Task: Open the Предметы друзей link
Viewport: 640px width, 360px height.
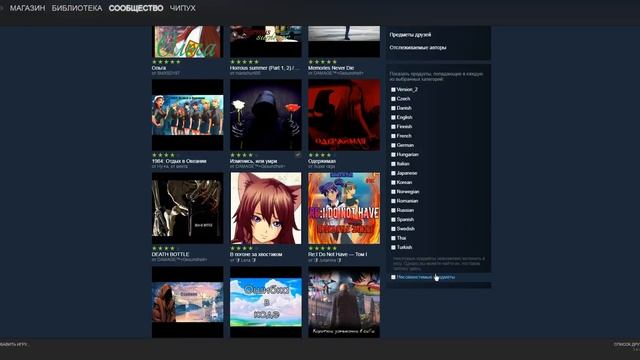Action: pyautogui.click(x=410, y=35)
